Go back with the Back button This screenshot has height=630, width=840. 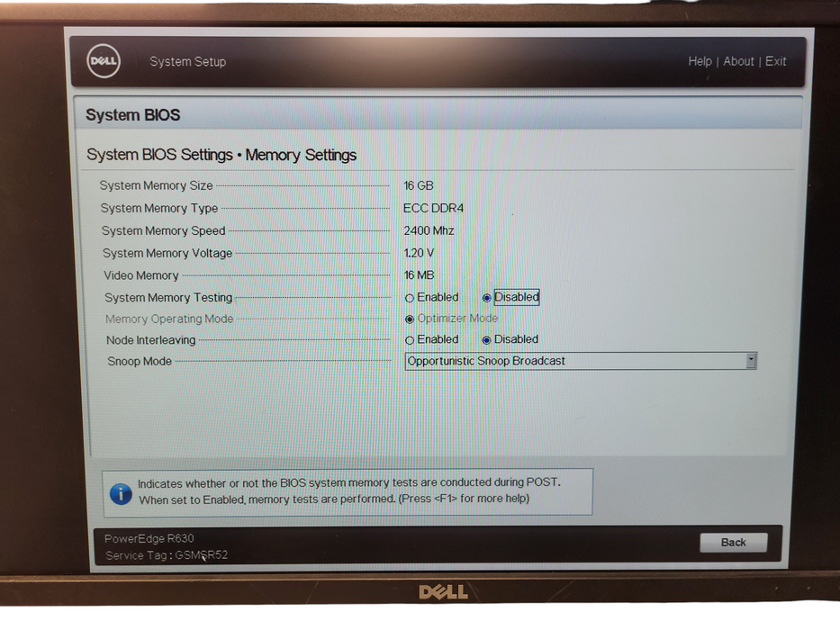point(733,542)
